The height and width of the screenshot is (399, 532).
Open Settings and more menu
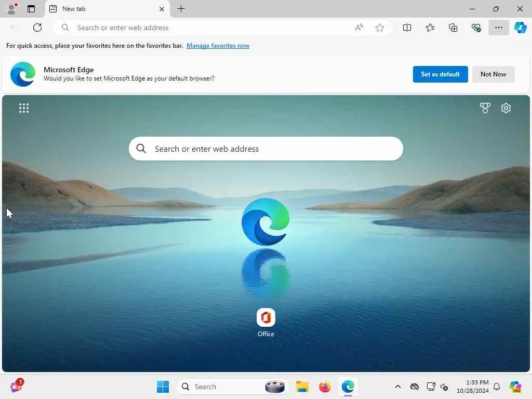tap(498, 28)
